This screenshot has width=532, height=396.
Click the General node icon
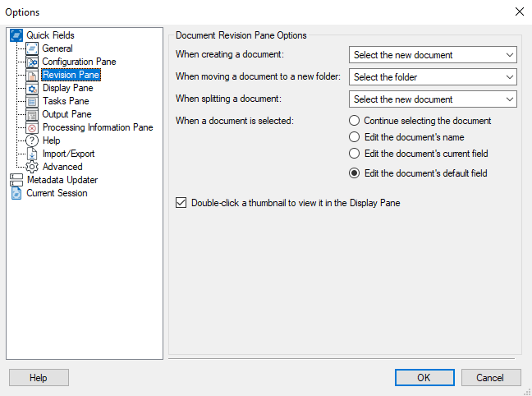pyautogui.click(x=32, y=48)
